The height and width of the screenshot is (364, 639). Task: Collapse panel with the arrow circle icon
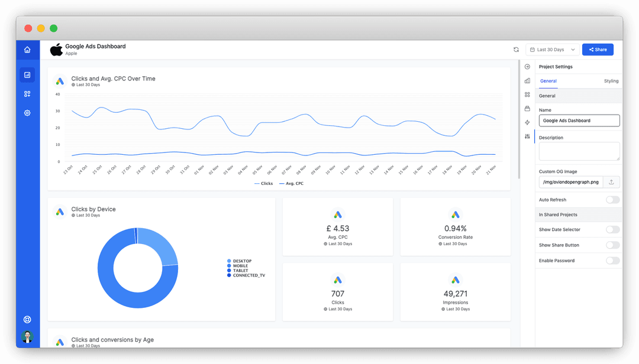527,67
